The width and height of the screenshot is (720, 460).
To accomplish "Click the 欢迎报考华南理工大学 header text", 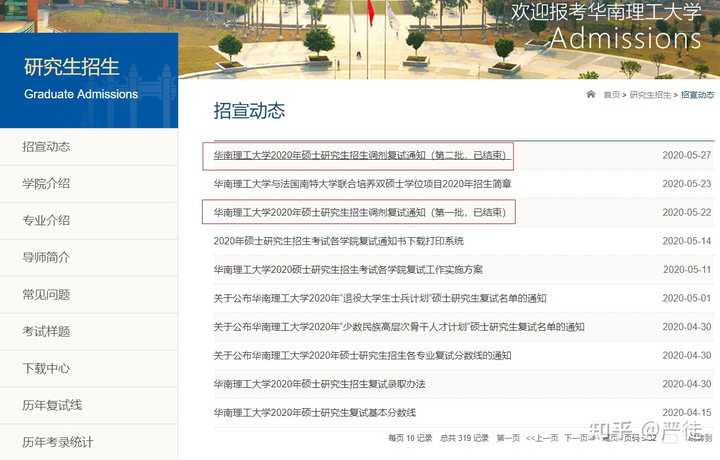I will pos(606,12).
